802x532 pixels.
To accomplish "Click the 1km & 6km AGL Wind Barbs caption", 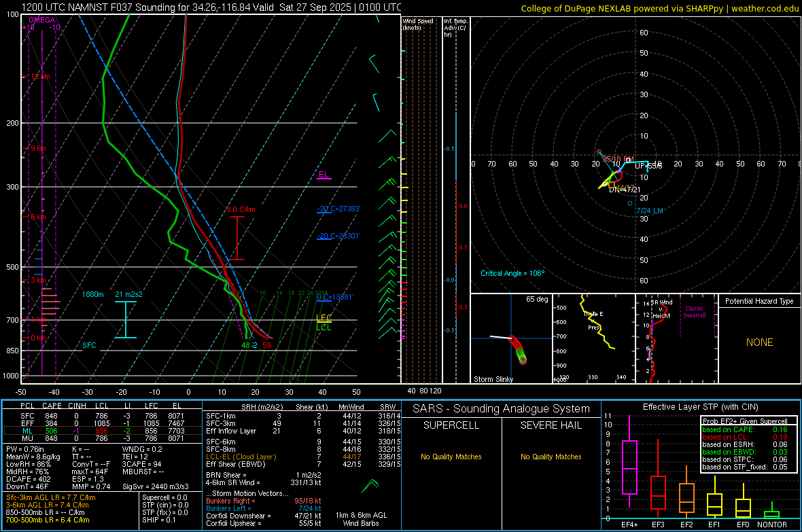I will point(361,519).
